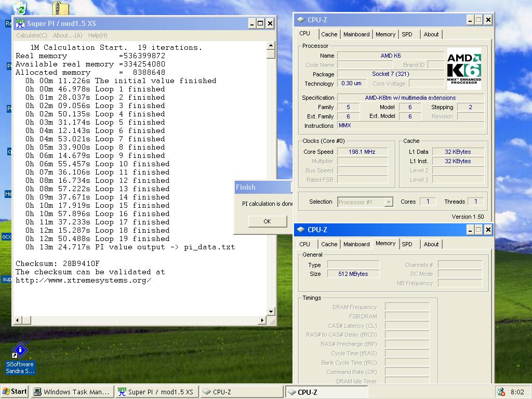Click Super PI horizontal scrollbar right arrow
Screen dimensions: 532x399
[x=262, y=320]
